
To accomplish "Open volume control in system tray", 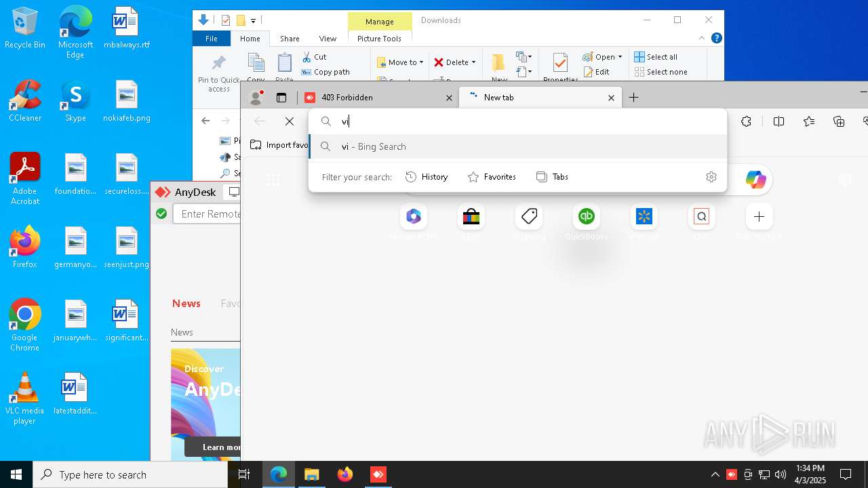I will click(780, 474).
